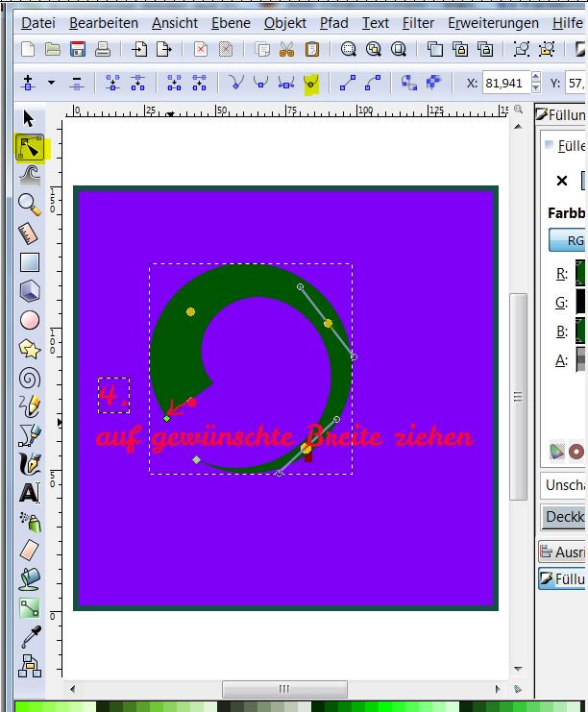The image size is (588, 712).
Task: Toggle the smooth node type button
Action: [x=260, y=83]
